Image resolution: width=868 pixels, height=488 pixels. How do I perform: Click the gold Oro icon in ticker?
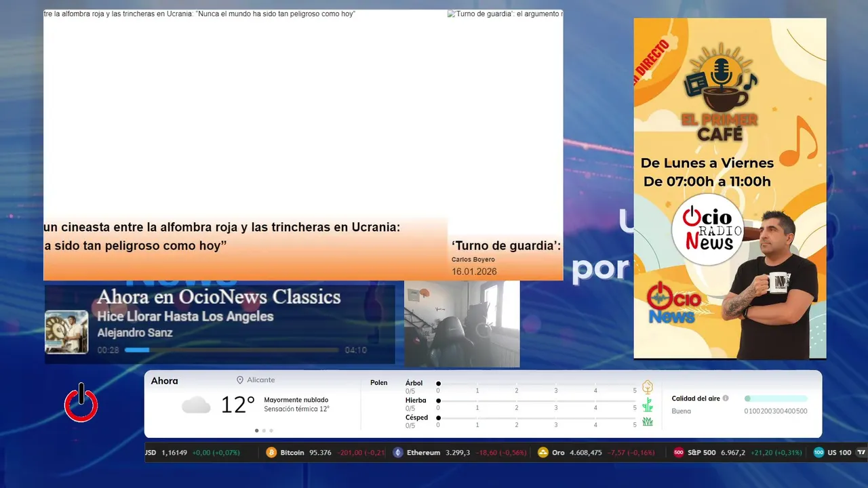click(542, 452)
